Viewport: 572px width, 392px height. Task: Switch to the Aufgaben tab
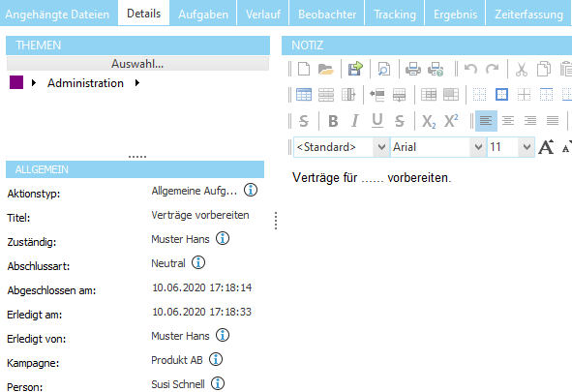pyautogui.click(x=203, y=14)
